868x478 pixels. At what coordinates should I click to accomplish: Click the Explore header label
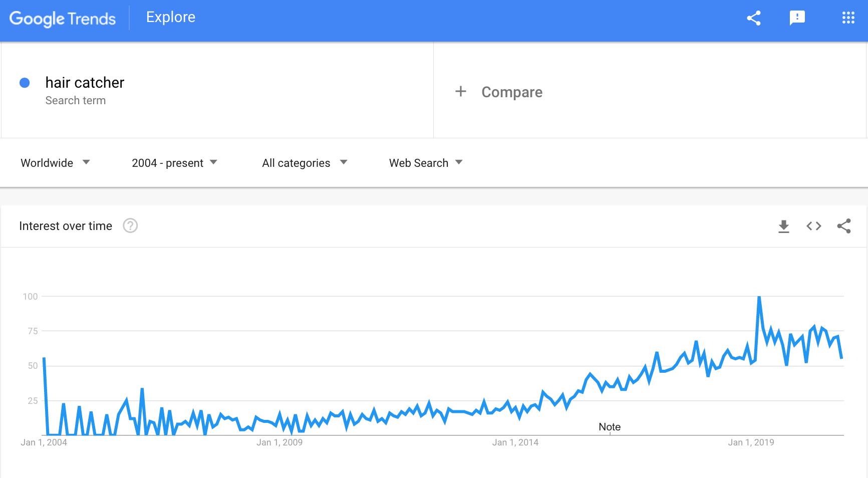click(171, 17)
